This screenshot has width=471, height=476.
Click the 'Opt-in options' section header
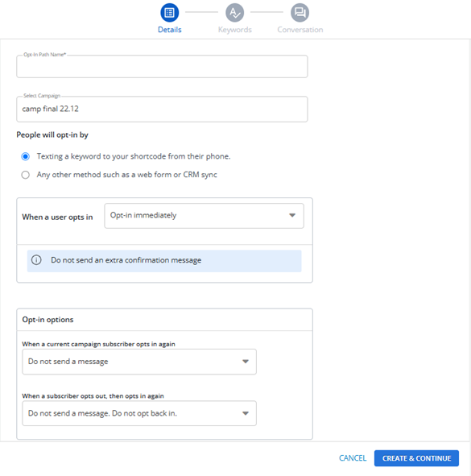[48, 320]
